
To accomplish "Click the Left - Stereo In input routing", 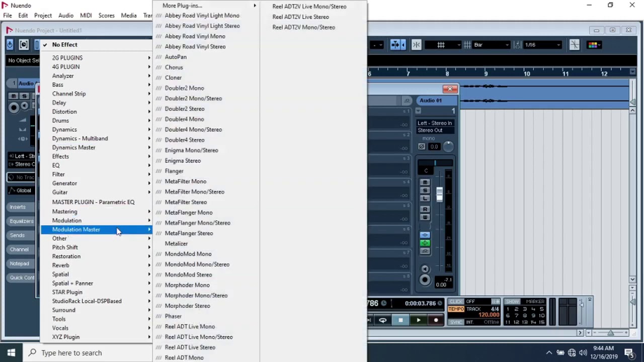I will click(435, 123).
